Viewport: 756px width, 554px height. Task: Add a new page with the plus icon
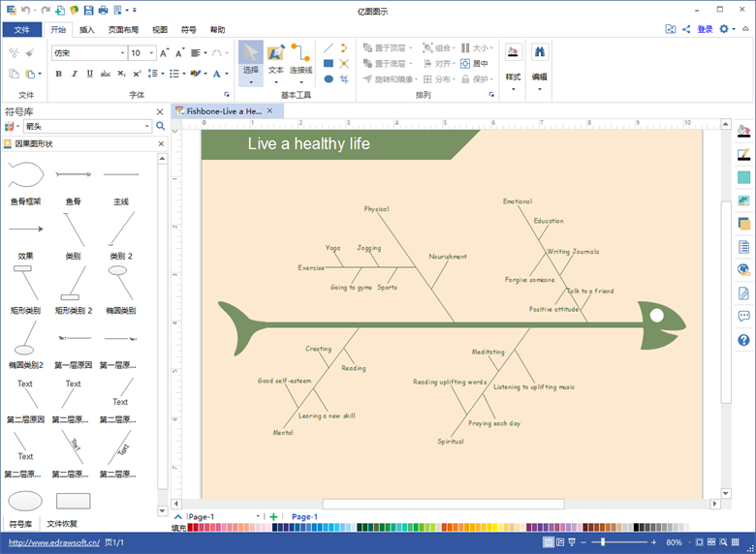274,517
